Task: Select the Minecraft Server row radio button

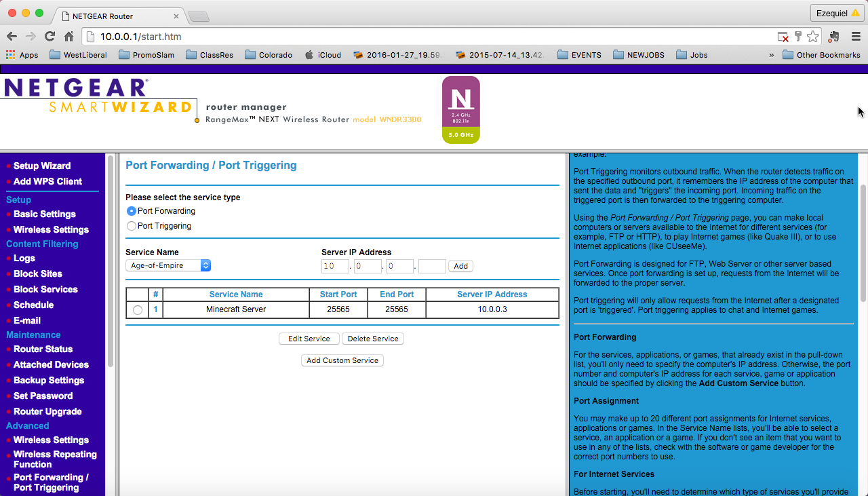Action: point(138,310)
